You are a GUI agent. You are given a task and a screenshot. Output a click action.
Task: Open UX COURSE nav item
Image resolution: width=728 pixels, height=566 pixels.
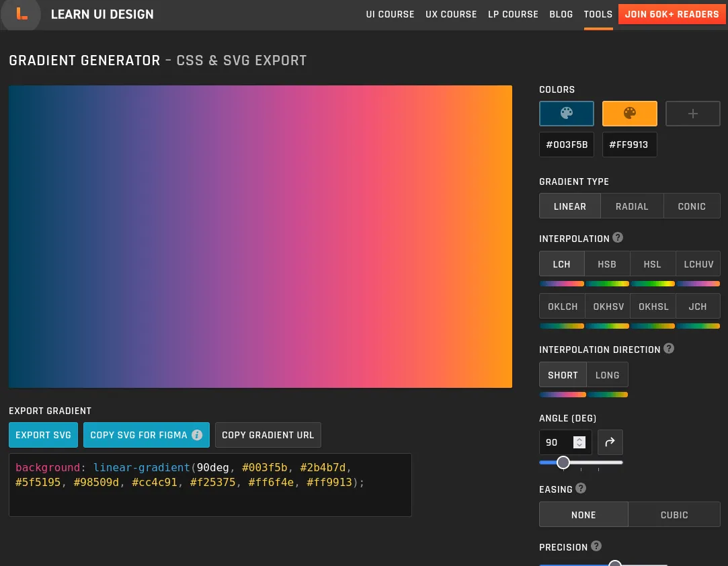451,14
